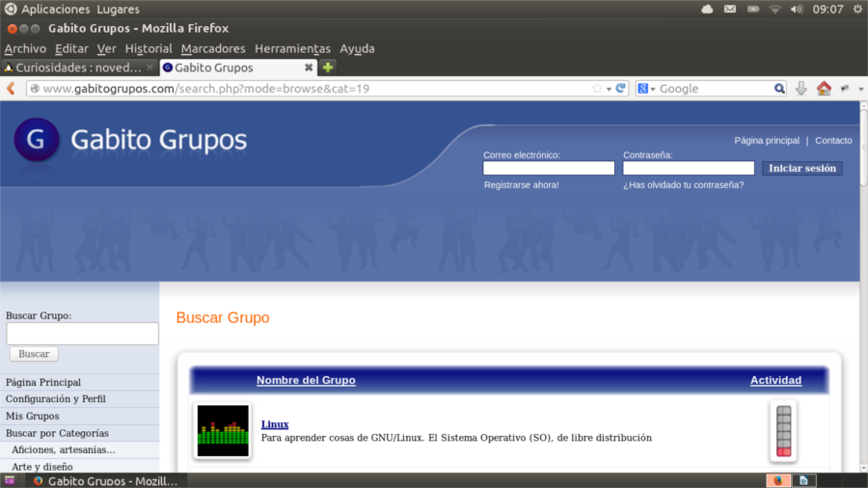Click the Contraseña input field

click(x=689, y=168)
